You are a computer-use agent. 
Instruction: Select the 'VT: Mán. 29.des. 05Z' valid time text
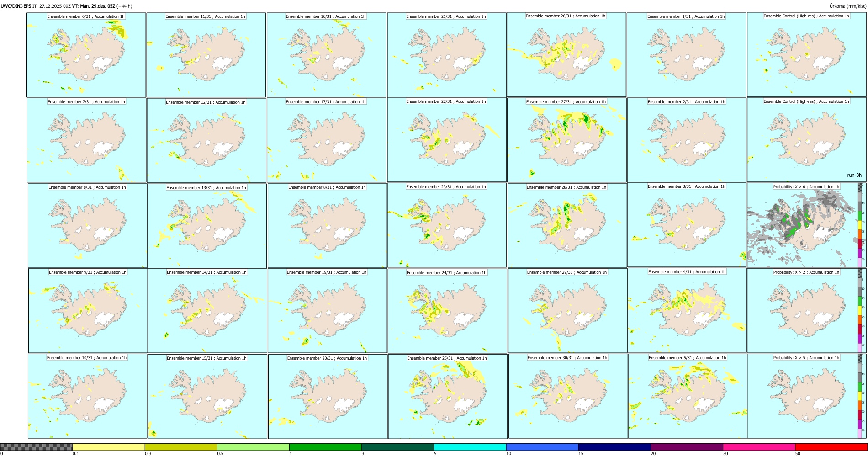click(94, 6)
